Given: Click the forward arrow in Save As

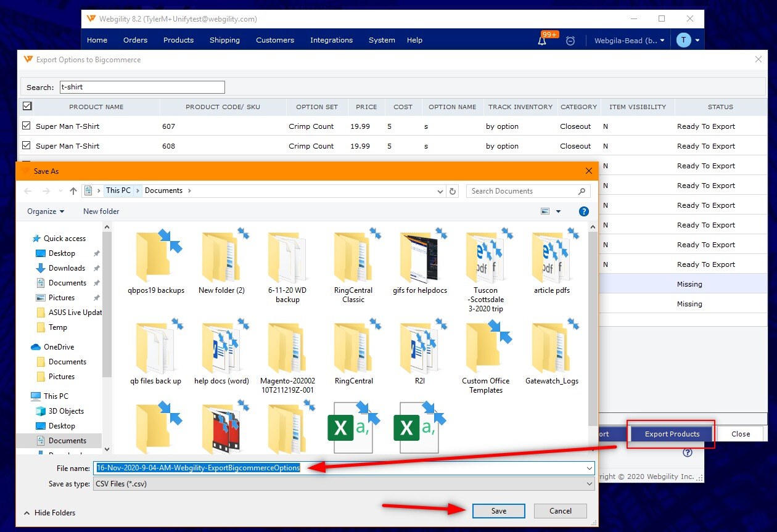Looking at the screenshot, I should point(47,191).
